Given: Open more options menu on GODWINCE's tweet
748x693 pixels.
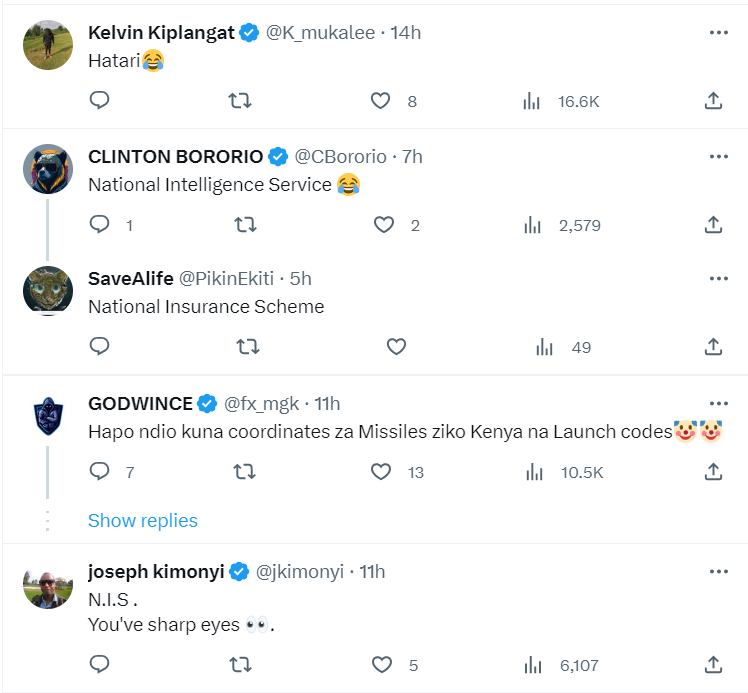Looking at the screenshot, I should [718, 403].
